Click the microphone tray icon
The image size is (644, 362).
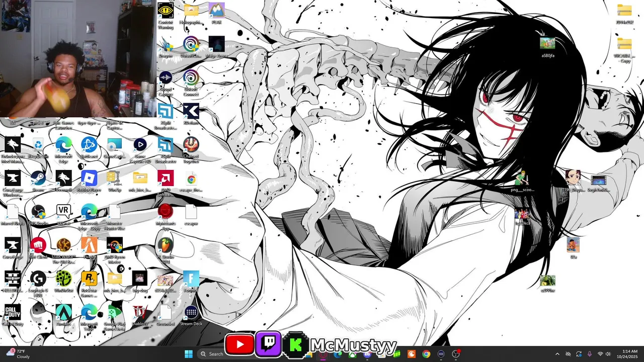pos(589,354)
